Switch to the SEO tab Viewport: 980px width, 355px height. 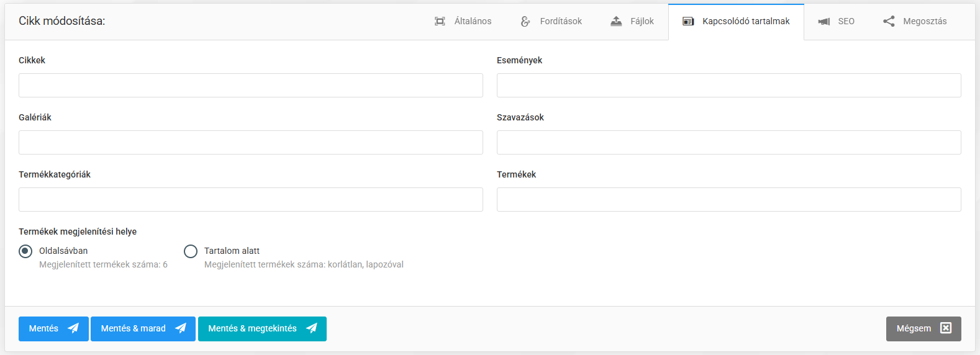(x=846, y=21)
